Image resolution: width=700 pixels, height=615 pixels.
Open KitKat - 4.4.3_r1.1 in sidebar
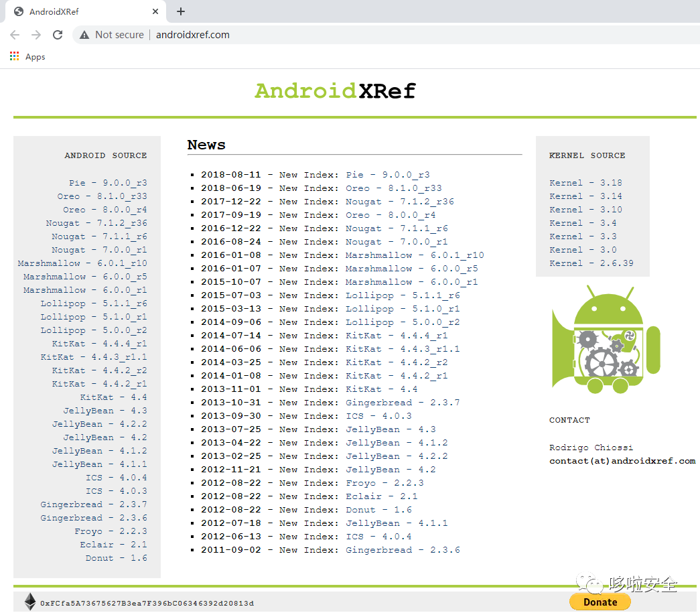point(94,357)
